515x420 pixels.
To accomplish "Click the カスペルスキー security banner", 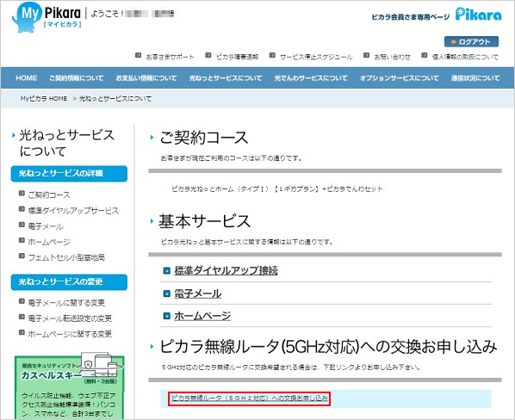I will 70,386.
